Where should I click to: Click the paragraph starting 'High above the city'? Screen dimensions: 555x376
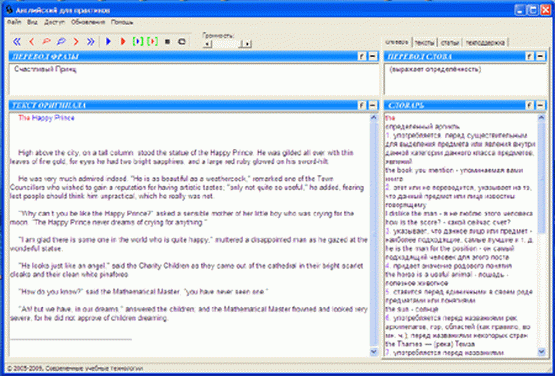tap(182, 157)
